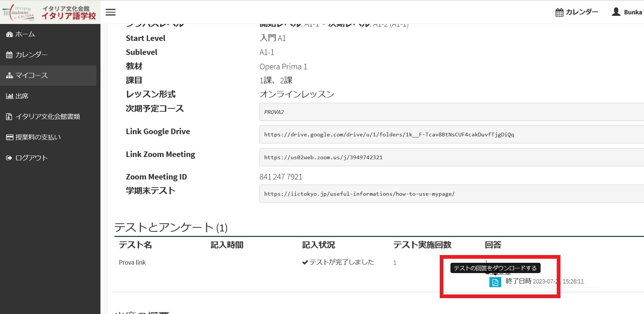The image size is (644, 314).
Task: Click the Zoom meeting URL field
Action: pyautogui.click(x=451, y=157)
